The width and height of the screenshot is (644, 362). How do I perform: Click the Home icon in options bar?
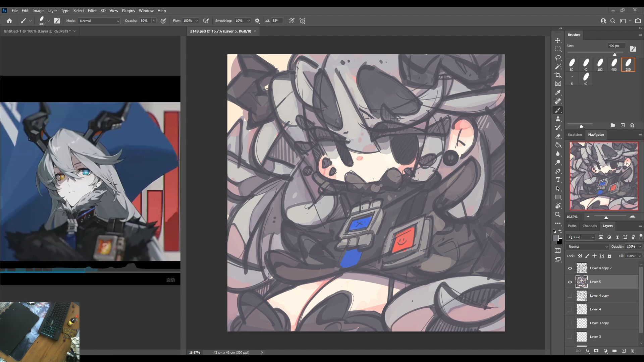9,21
